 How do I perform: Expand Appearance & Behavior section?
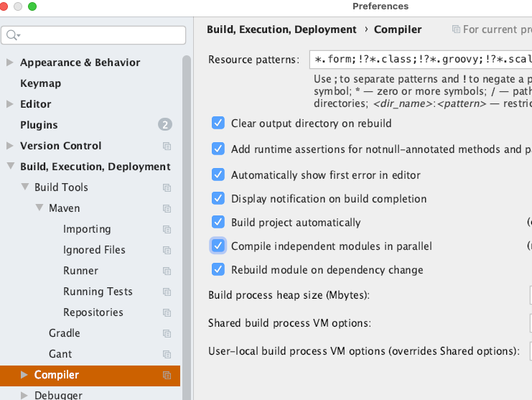(x=10, y=62)
